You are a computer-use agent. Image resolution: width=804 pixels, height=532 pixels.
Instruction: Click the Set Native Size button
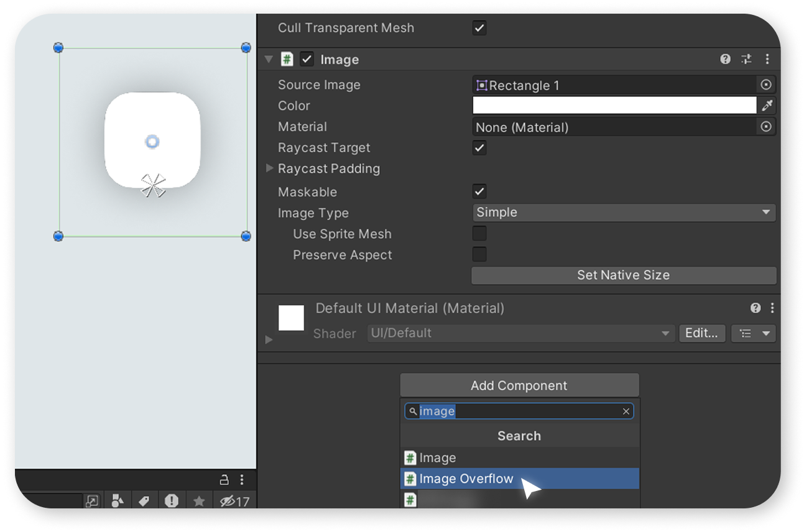(624, 275)
